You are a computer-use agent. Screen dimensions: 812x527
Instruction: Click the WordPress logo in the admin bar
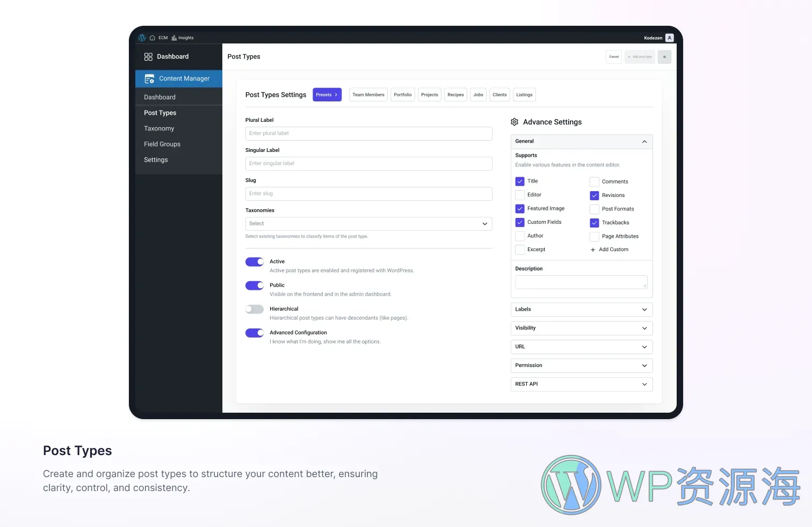(x=142, y=38)
